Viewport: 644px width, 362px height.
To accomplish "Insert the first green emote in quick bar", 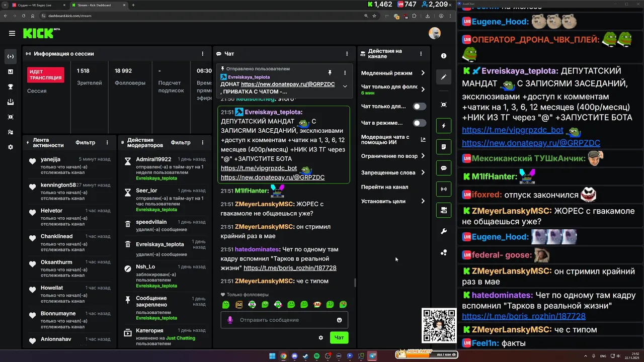I will click(x=226, y=304).
